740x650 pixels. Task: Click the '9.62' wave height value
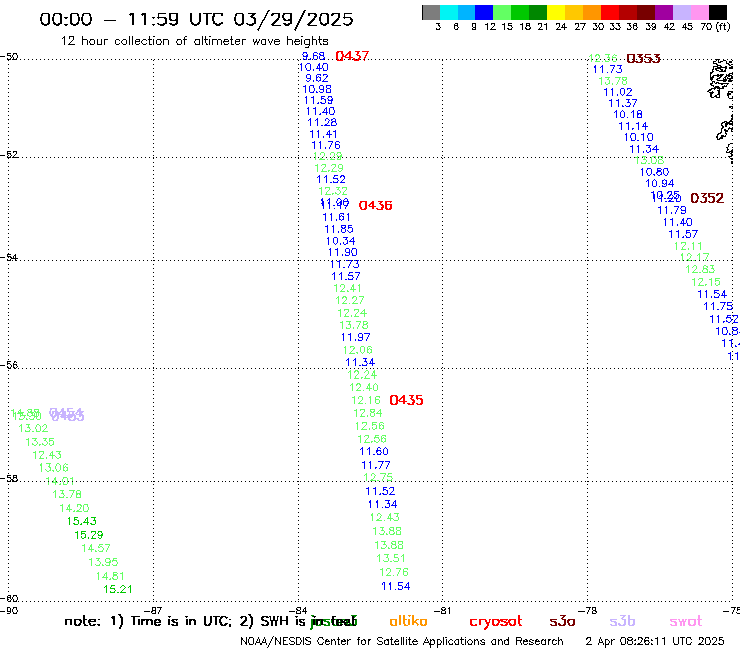tap(317, 78)
